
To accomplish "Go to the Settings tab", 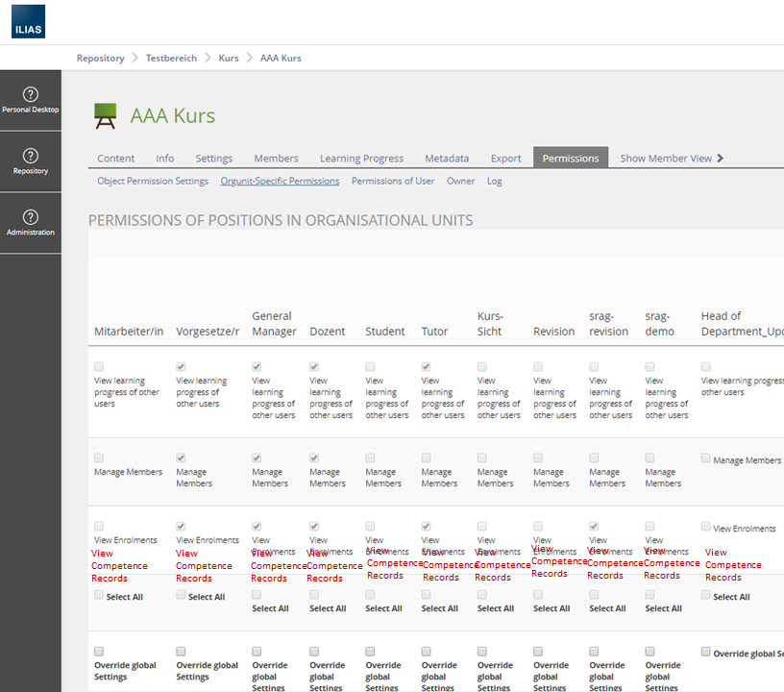I will [213, 159].
